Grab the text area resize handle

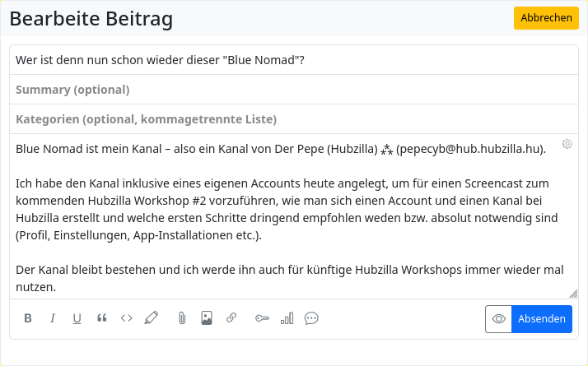point(573,294)
